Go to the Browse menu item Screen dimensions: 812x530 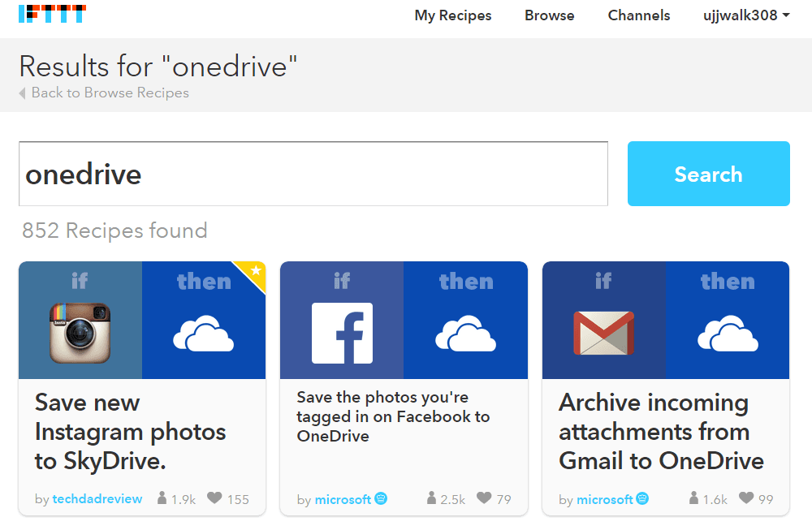point(549,15)
